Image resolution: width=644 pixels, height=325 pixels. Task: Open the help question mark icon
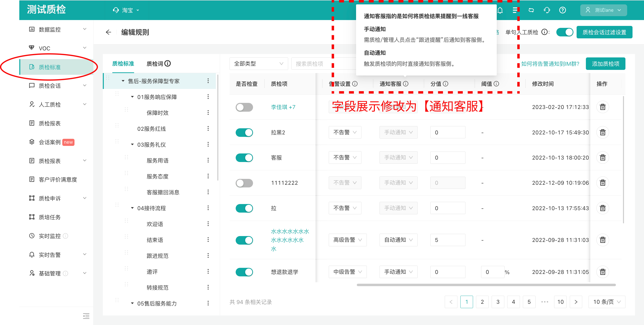(x=562, y=10)
